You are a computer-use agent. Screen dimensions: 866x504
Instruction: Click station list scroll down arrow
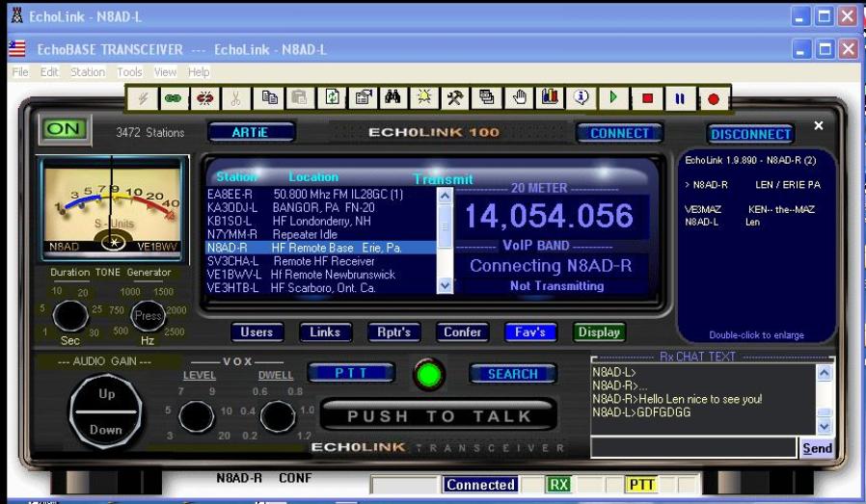tap(445, 285)
